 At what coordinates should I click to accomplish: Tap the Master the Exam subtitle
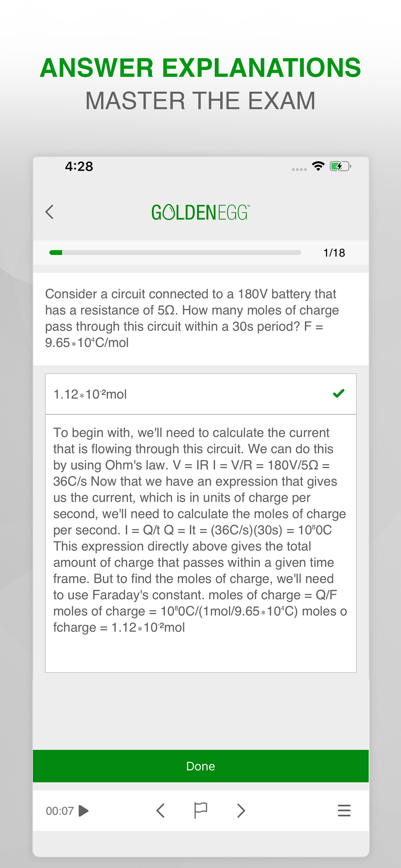(x=200, y=100)
